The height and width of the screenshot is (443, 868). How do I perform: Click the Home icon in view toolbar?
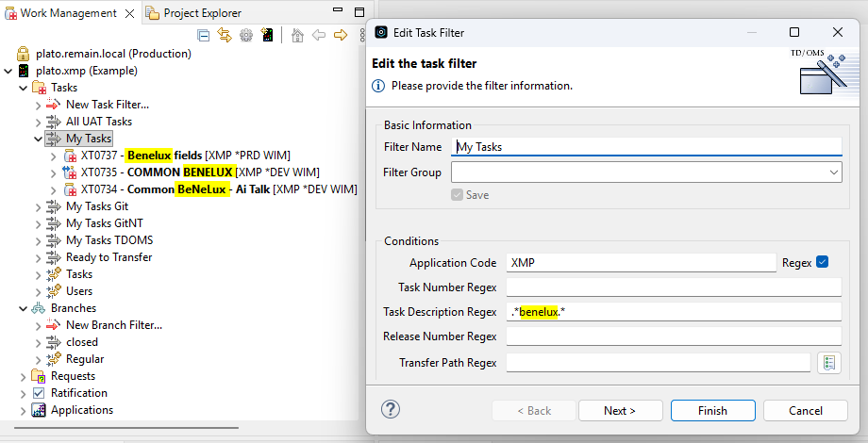tap(297, 35)
